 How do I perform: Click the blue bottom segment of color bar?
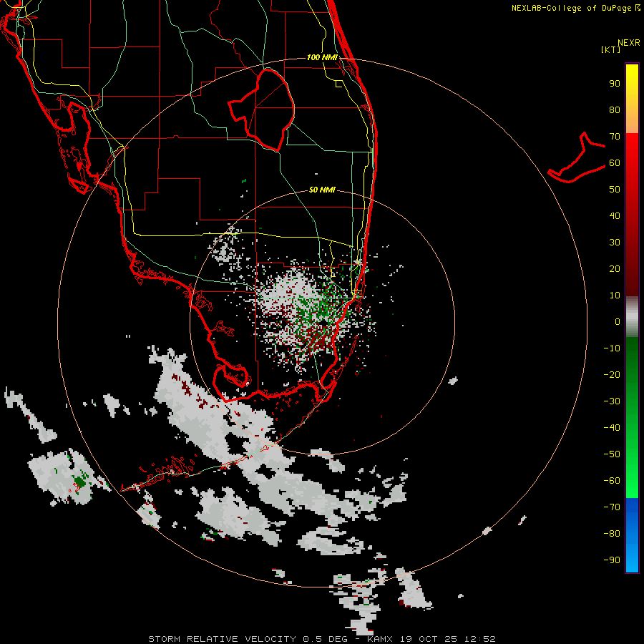632,535
